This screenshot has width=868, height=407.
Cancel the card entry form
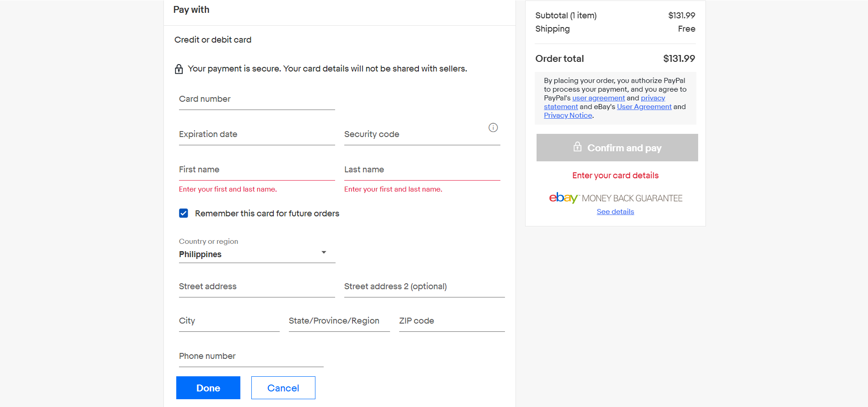283,388
